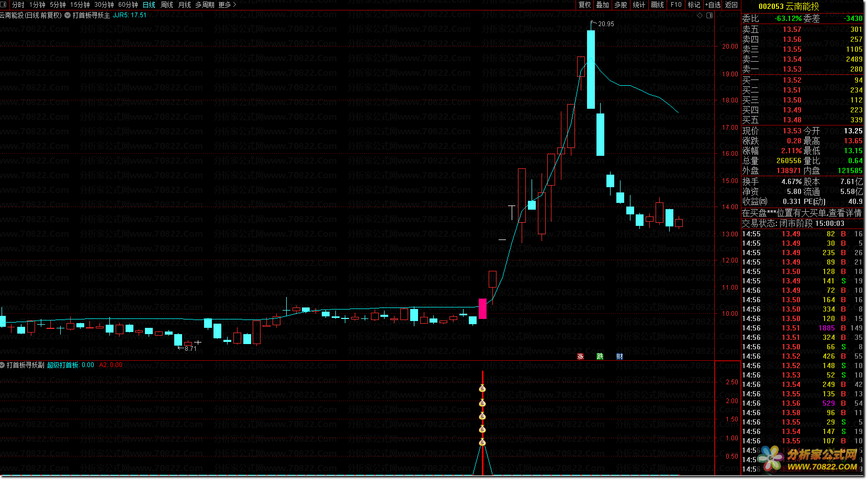This screenshot has width=868, height=480.
Task: Switch to 月线 monthly chart
Action: pos(185,5)
